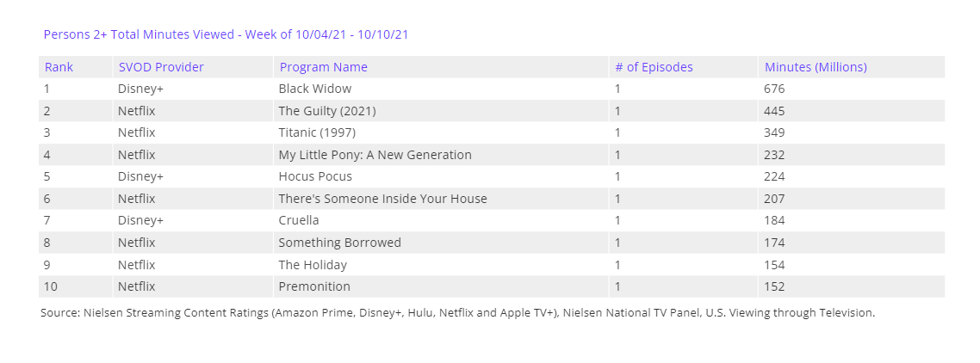Click the Something Borrowed entry
The width and height of the screenshot is (980, 363).
(339, 243)
